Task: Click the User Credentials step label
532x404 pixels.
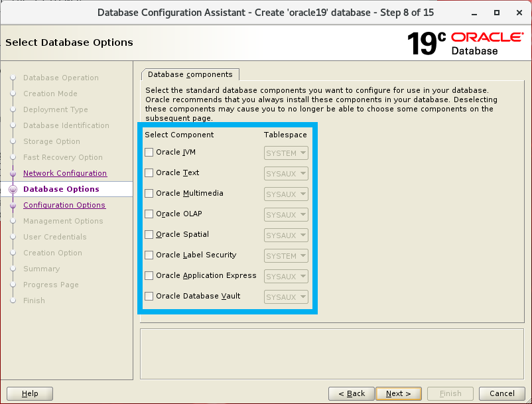Action: coord(54,237)
